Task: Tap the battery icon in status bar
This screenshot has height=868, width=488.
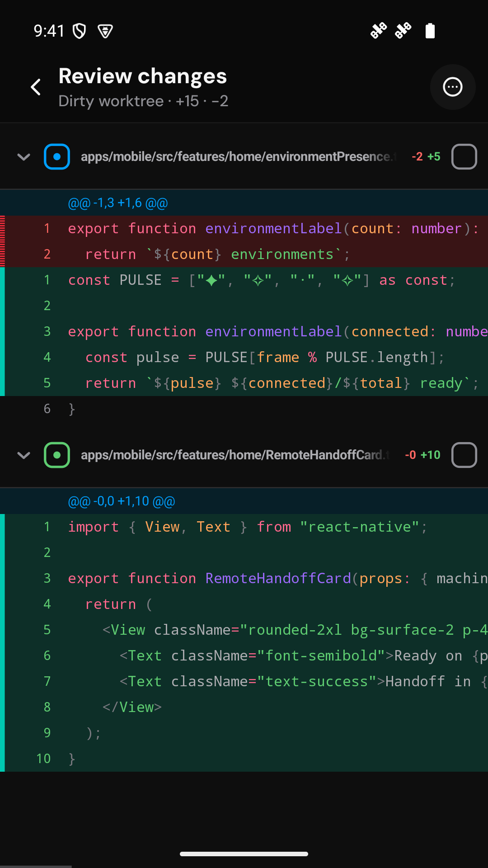Action: (430, 31)
